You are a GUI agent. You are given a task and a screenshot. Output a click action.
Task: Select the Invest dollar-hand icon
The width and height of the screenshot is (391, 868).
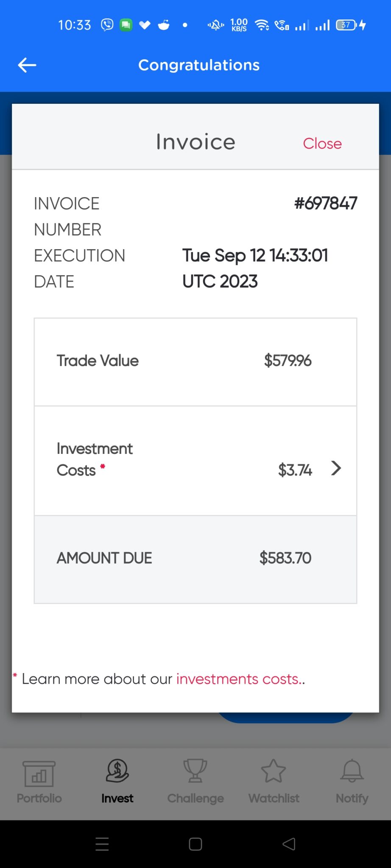click(x=117, y=771)
